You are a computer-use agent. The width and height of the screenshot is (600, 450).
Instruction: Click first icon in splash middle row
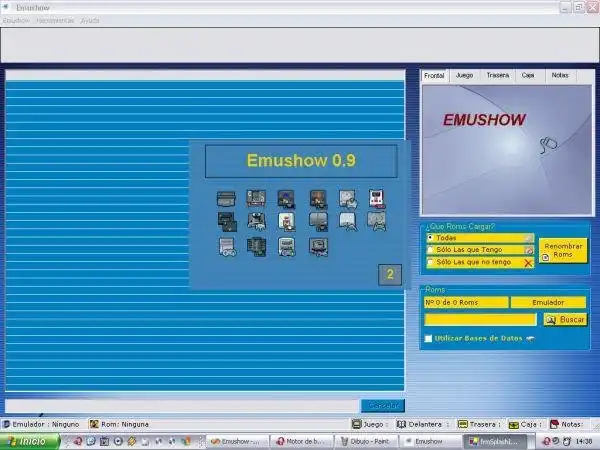click(227, 222)
